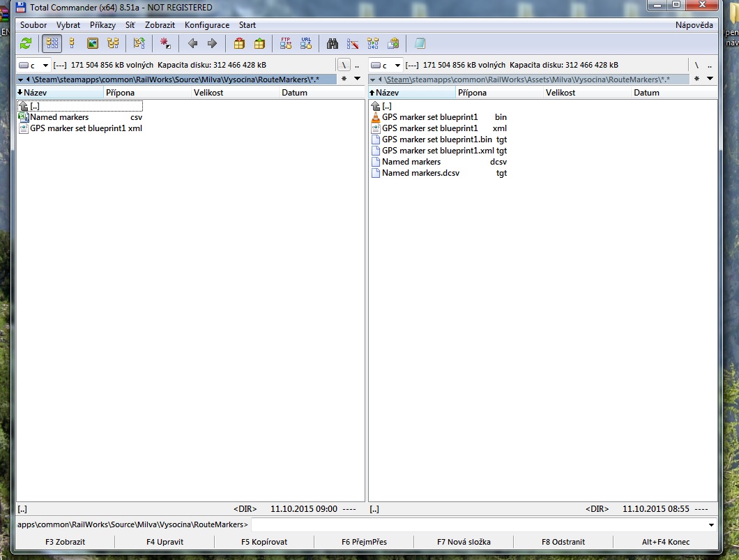This screenshot has height=560, width=739.
Task: Click right panel root directory backslash button
Action: point(696,65)
